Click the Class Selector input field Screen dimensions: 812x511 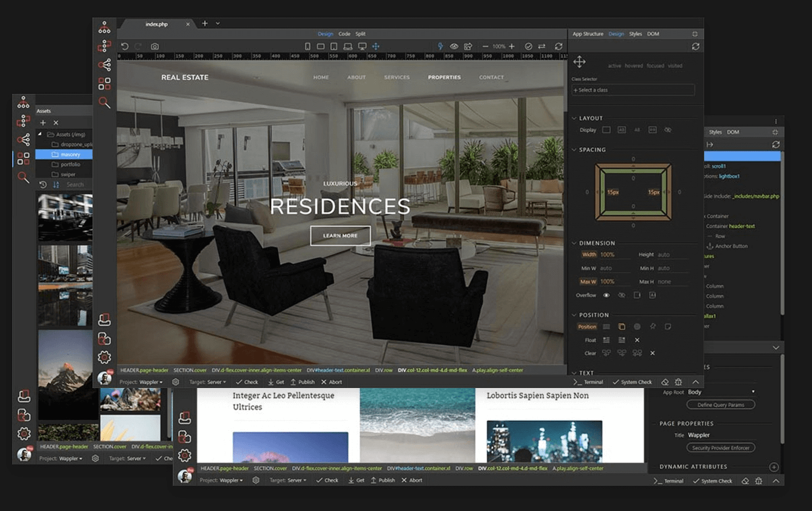[633, 90]
